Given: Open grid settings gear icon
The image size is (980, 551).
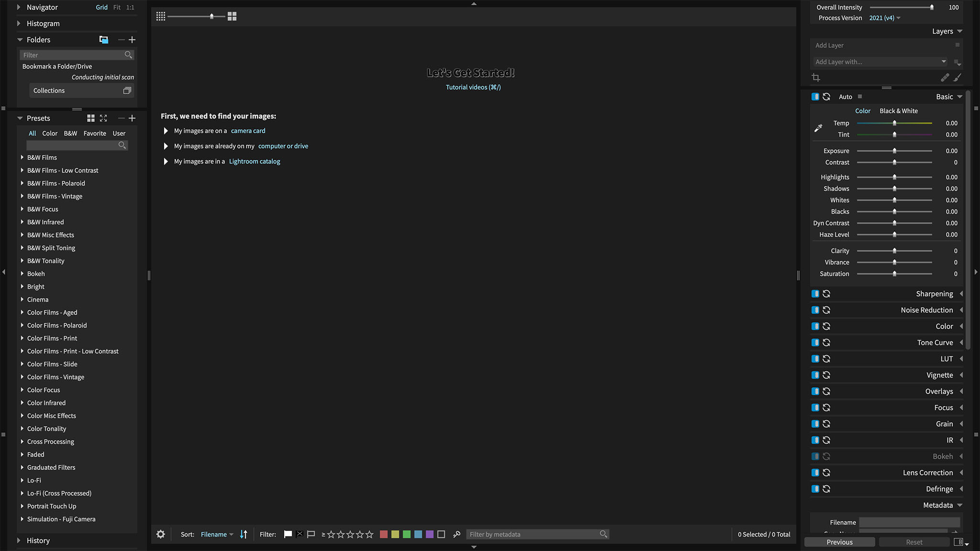Looking at the screenshot, I should coord(161,534).
